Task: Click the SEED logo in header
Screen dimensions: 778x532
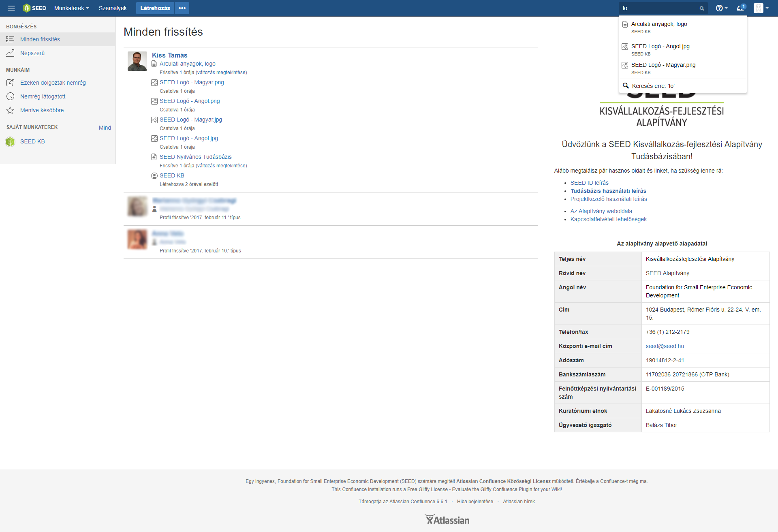Action: (34, 8)
